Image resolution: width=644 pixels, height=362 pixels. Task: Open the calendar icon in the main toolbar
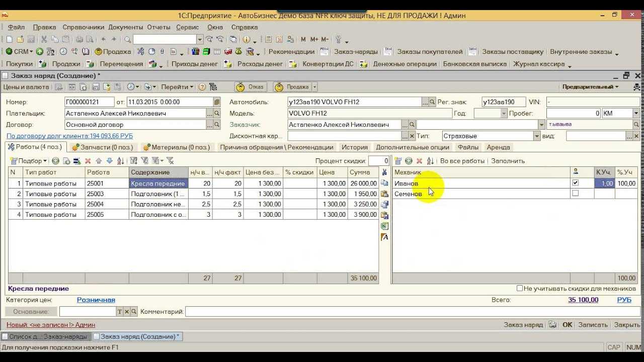(279, 39)
